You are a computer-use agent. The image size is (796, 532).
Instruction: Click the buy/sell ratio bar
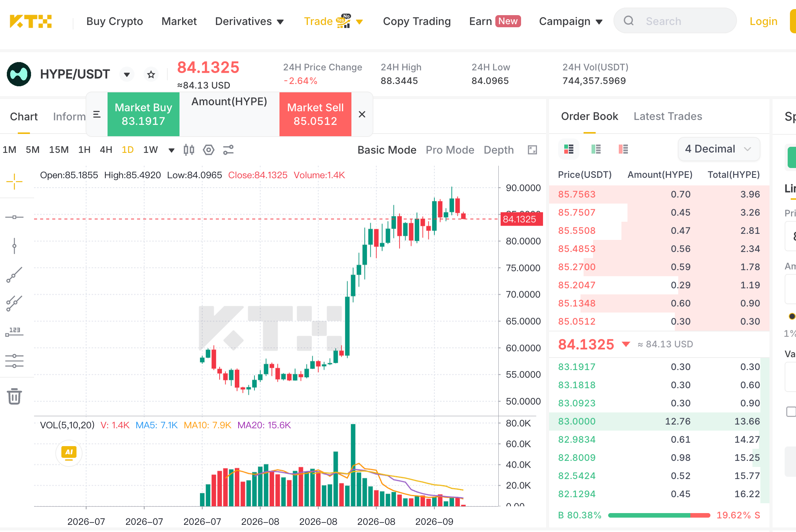[x=659, y=515]
